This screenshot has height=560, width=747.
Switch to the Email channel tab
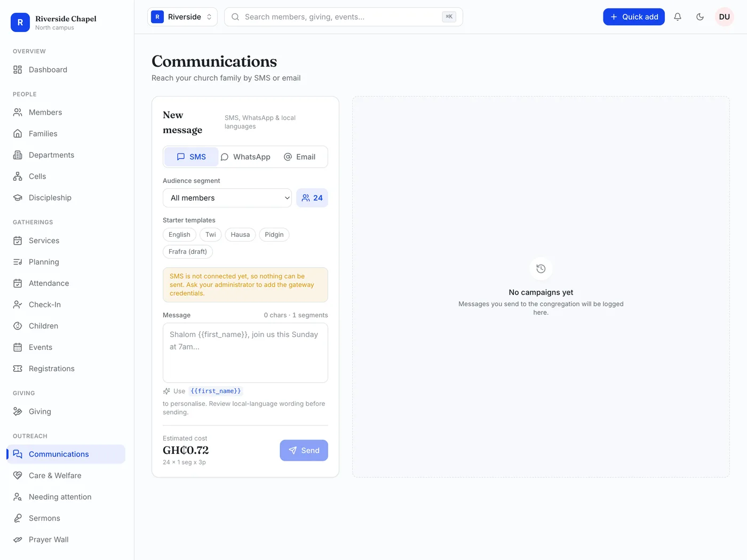coord(299,157)
